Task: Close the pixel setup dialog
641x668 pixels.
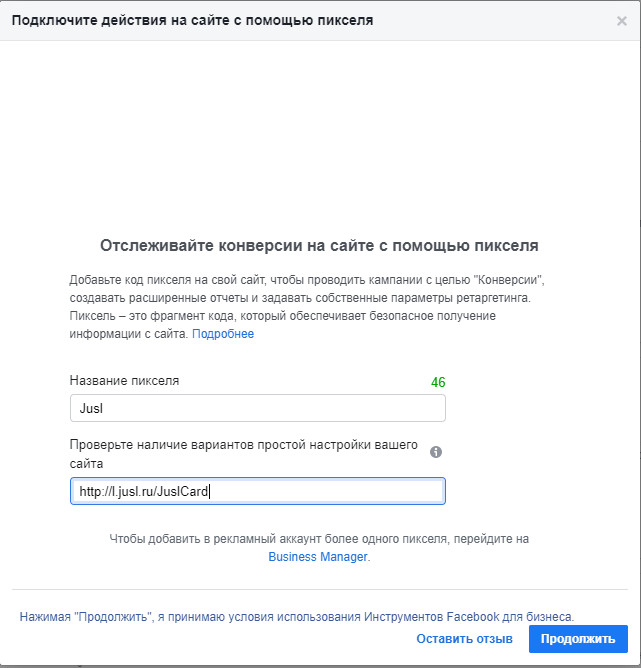Action: coord(621,20)
